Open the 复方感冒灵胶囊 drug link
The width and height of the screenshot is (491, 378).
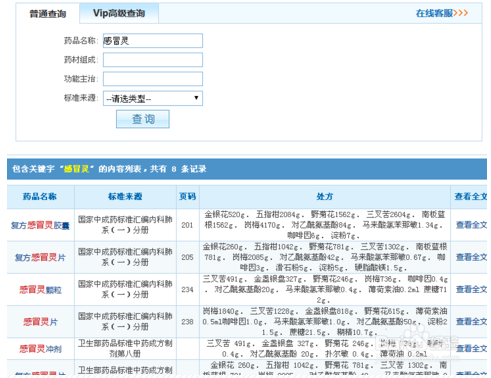40,226
